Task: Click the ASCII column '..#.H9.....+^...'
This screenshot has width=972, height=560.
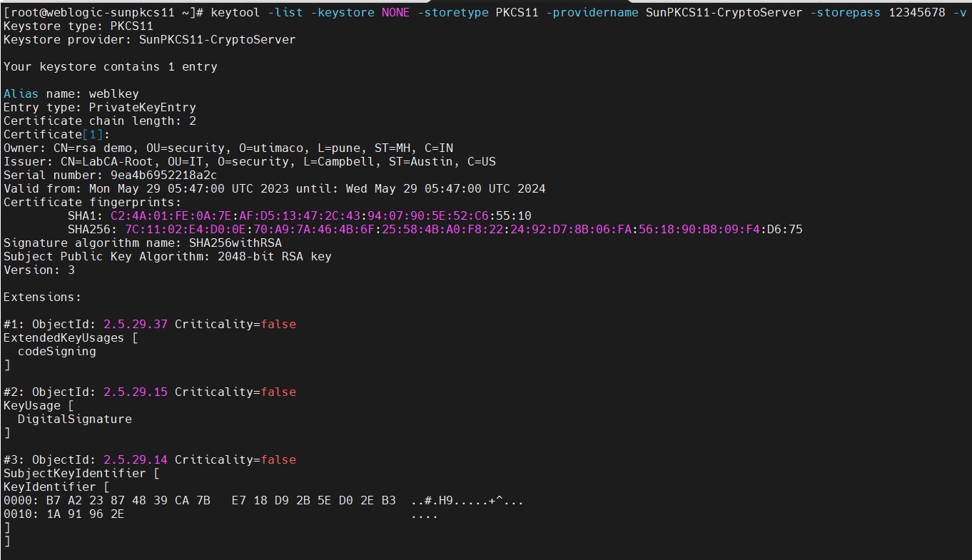Action: point(467,500)
